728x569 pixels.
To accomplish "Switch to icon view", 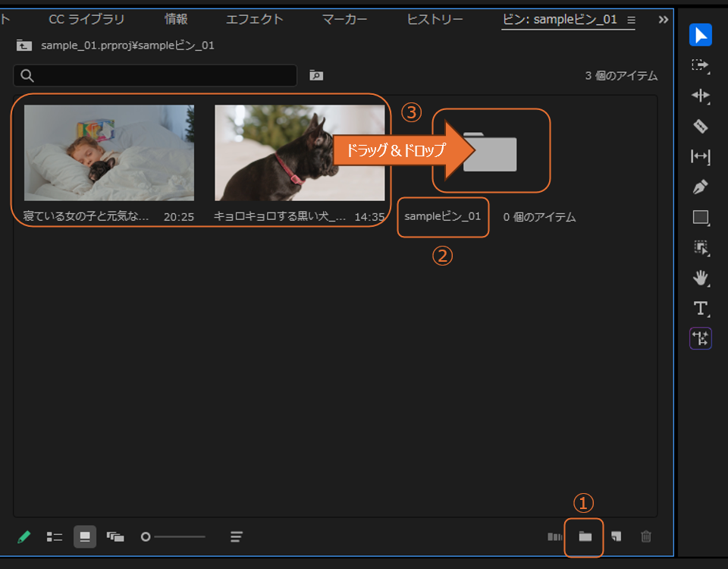I will [85, 536].
